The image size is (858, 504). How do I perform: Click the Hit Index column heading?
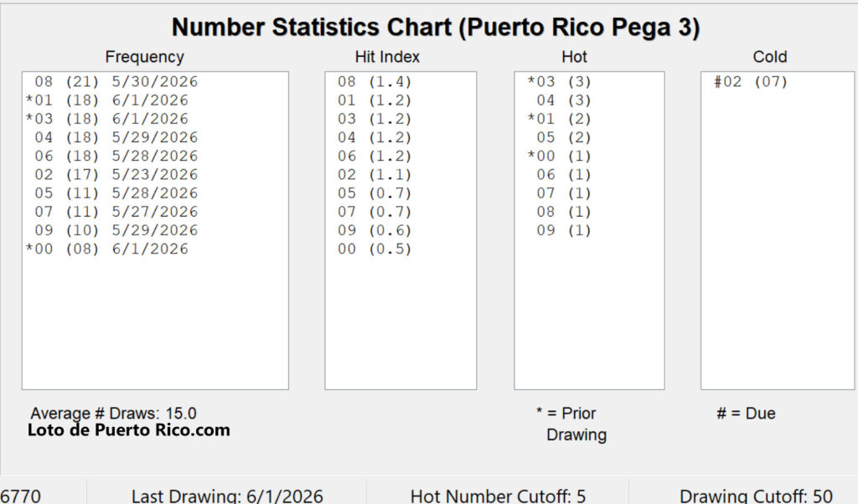(387, 57)
